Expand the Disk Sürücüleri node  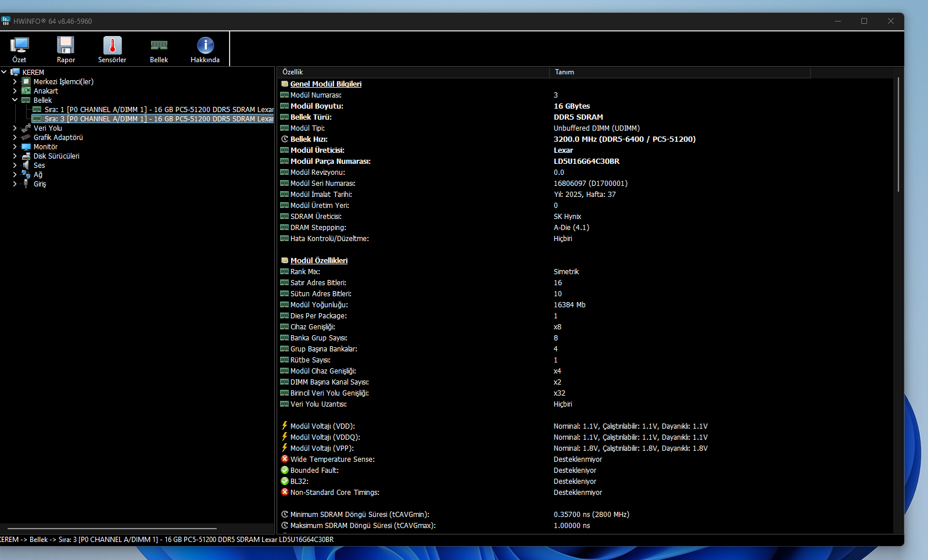coord(15,156)
